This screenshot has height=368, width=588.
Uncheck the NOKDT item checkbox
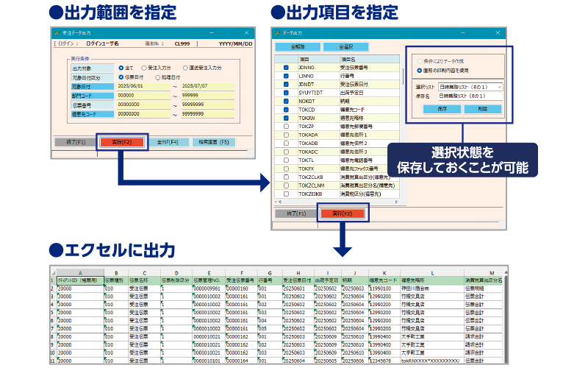pos(286,102)
